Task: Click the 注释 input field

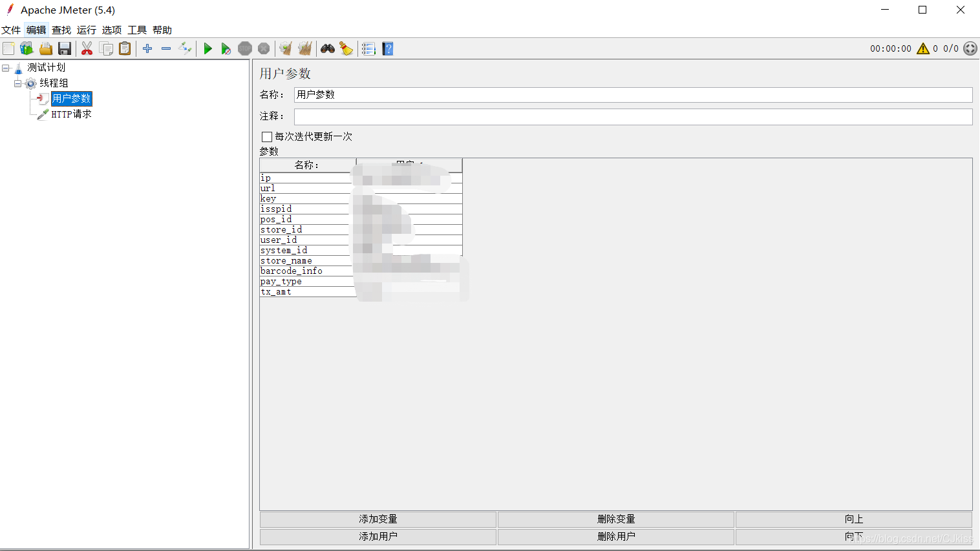Action: tap(633, 116)
